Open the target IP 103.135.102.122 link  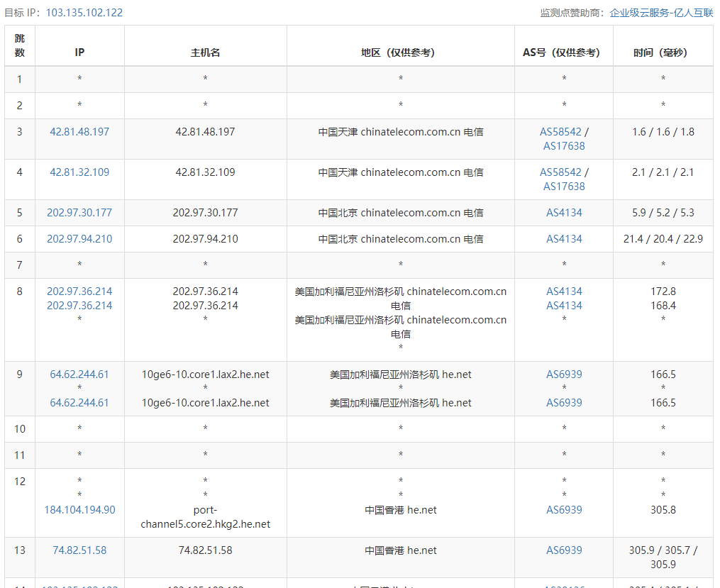click(x=84, y=12)
